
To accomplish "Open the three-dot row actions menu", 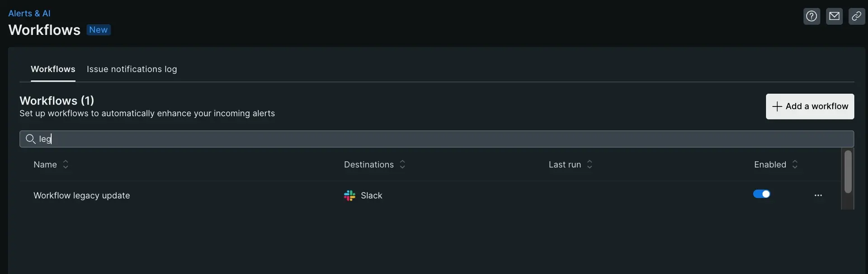I will coord(818,195).
